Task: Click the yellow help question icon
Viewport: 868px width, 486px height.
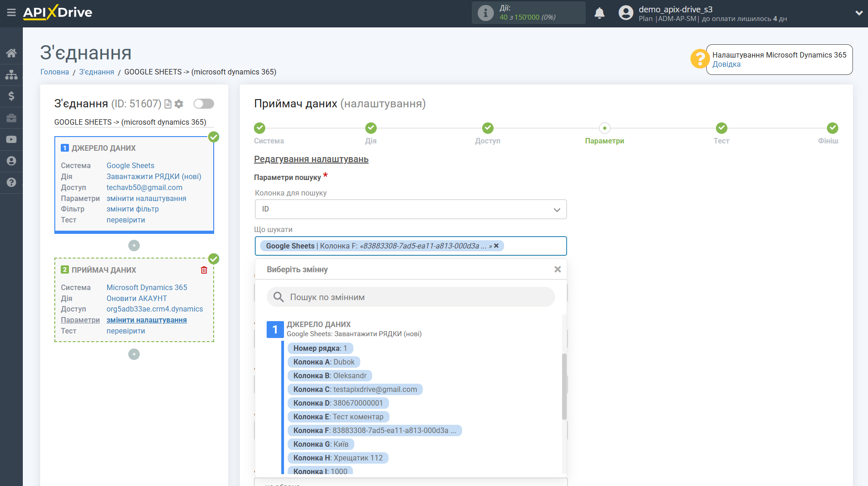Action: click(x=700, y=59)
